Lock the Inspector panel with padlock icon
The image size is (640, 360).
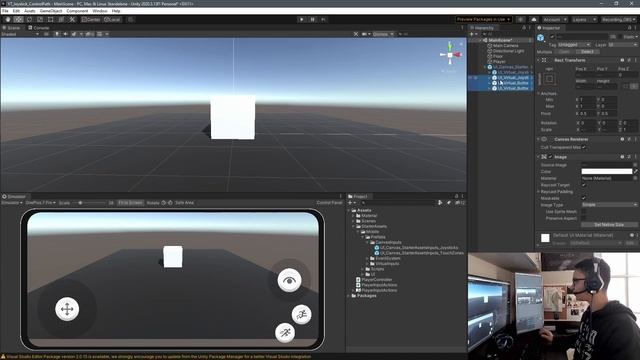point(629,28)
